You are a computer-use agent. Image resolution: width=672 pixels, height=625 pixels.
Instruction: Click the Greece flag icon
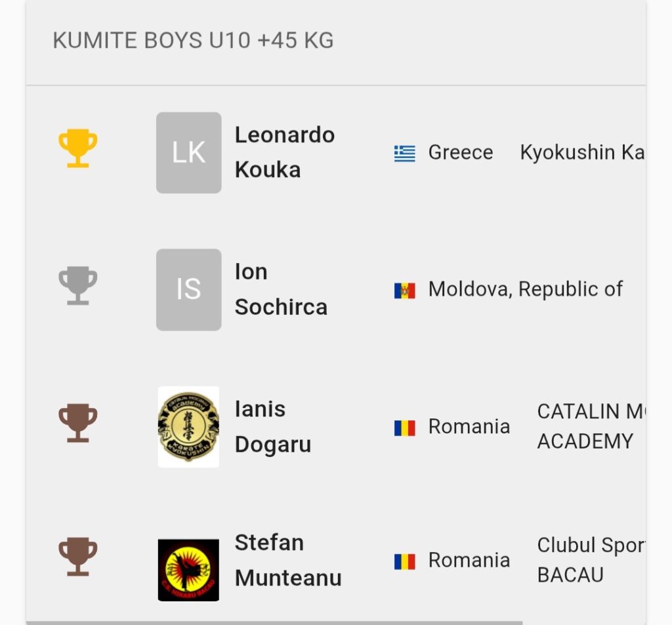(x=404, y=153)
